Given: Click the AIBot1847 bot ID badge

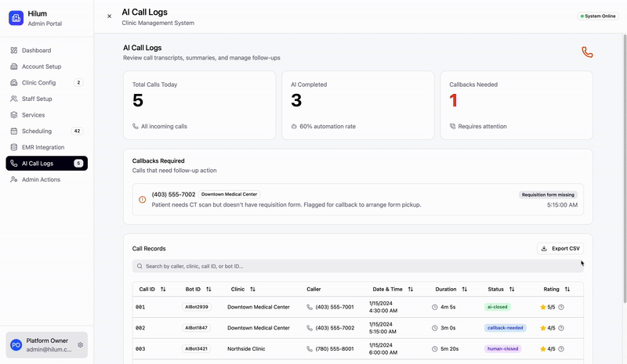Looking at the screenshot, I should coord(196,328).
